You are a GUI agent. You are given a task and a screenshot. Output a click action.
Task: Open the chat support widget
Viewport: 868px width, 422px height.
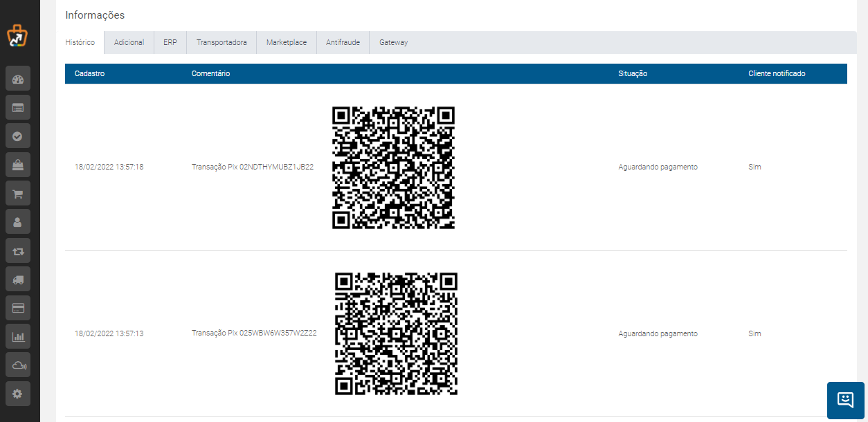[x=845, y=400]
